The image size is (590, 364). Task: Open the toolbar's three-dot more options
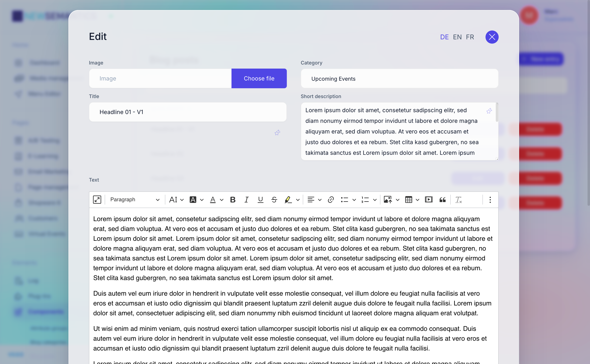pos(490,200)
